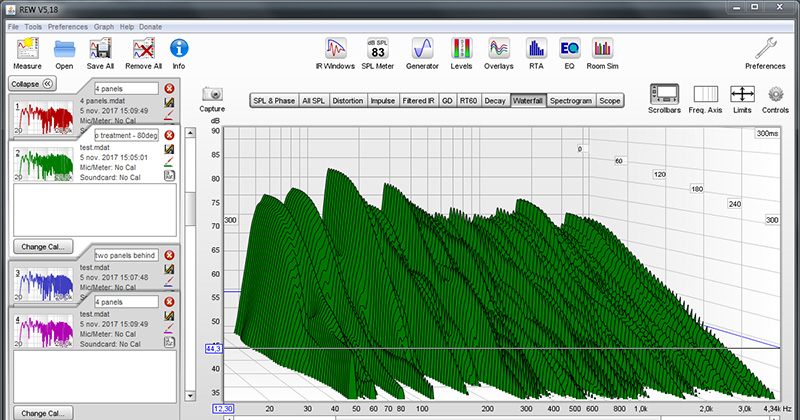Click name field of red measurement 1
This screenshot has width=800, height=420.
[127, 88]
